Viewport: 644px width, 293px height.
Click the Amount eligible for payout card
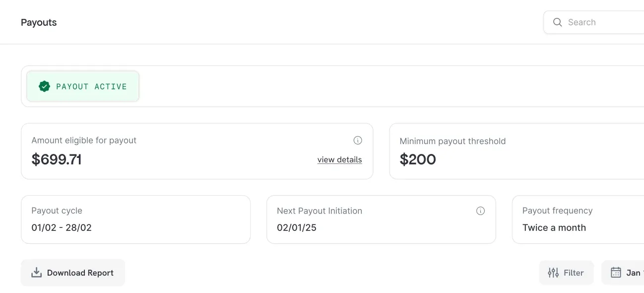click(196, 150)
